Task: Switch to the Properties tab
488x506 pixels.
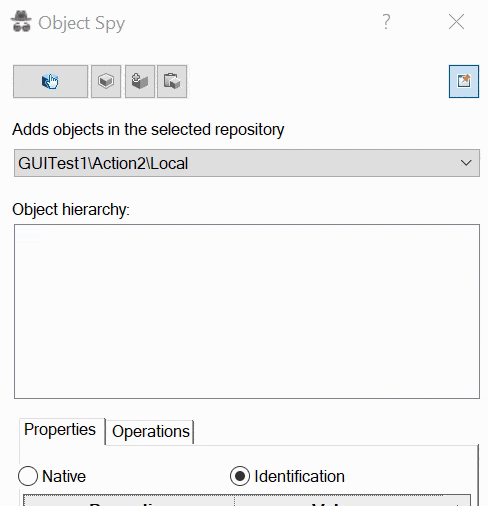Action: click(60, 430)
